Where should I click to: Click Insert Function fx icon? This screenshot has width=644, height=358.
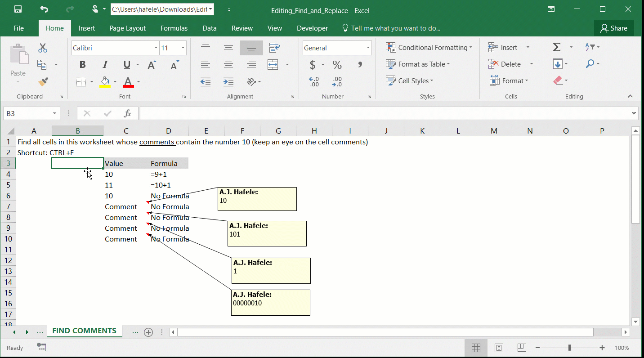click(128, 113)
